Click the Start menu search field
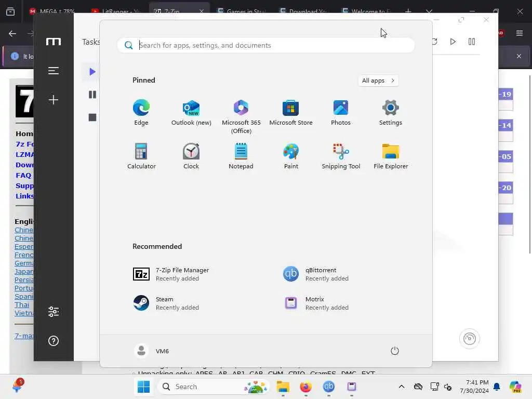532x399 pixels. pyautogui.click(x=266, y=45)
